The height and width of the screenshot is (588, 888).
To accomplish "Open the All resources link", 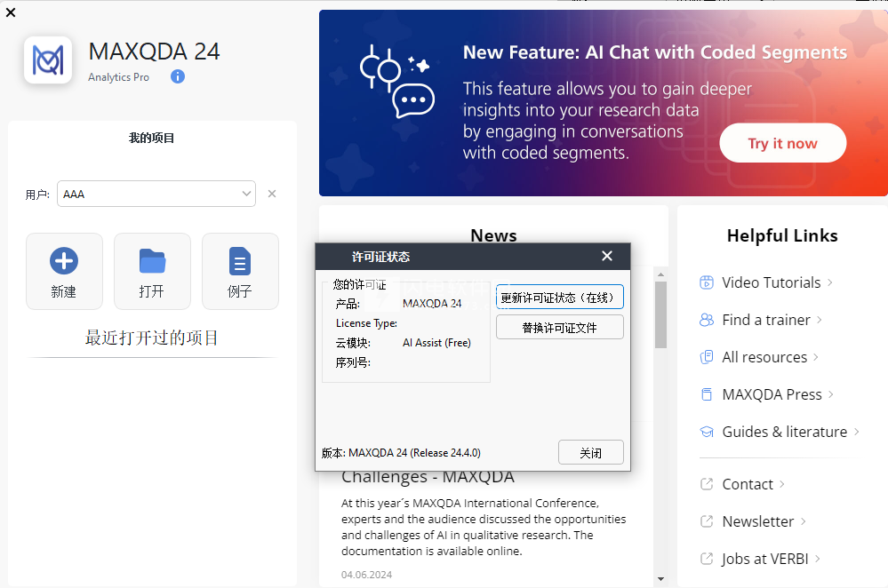I will click(764, 357).
